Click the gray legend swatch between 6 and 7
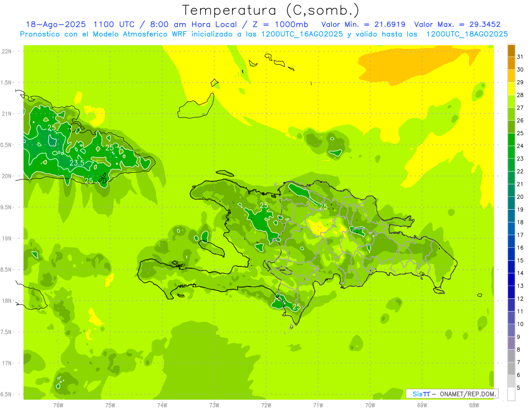 pos(511,369)
